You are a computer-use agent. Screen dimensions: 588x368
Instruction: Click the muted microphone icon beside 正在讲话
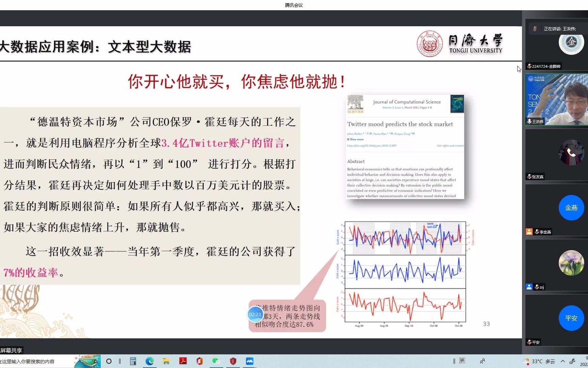[535, 29]
